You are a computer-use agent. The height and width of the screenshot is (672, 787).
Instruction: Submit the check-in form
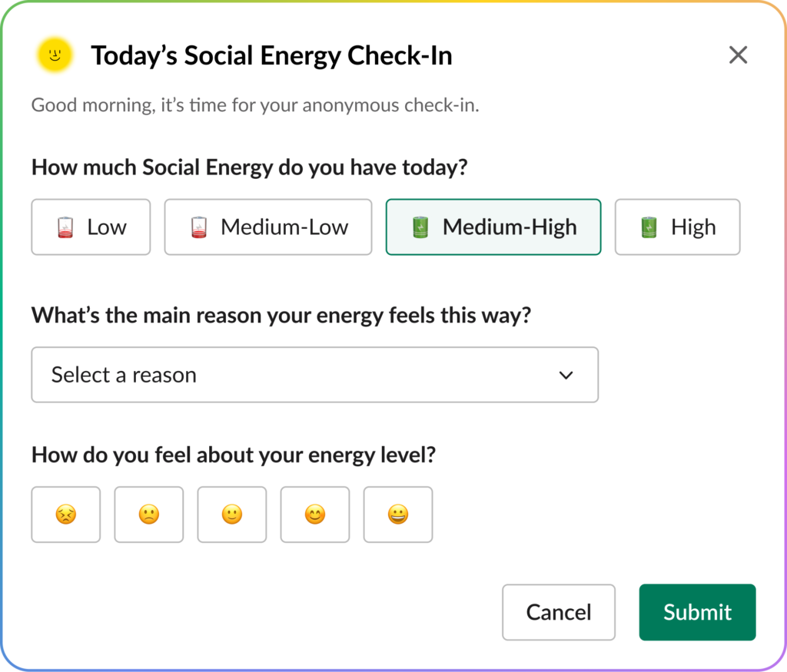pos(697,612)
